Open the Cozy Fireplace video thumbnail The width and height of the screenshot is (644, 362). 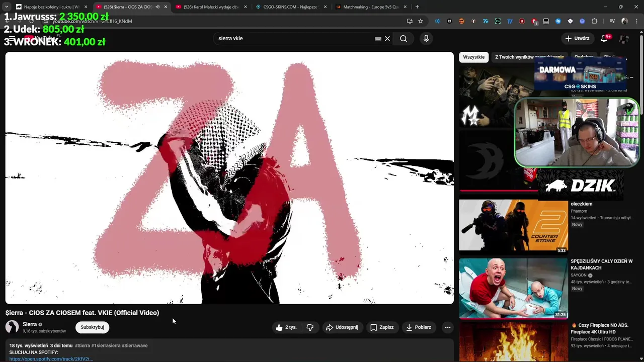tap(513, 342)
